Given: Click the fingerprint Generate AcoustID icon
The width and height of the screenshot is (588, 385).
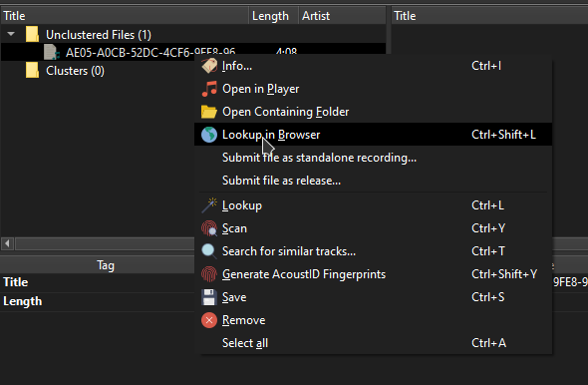Looking at the screenshot, I should pos(209,274).
